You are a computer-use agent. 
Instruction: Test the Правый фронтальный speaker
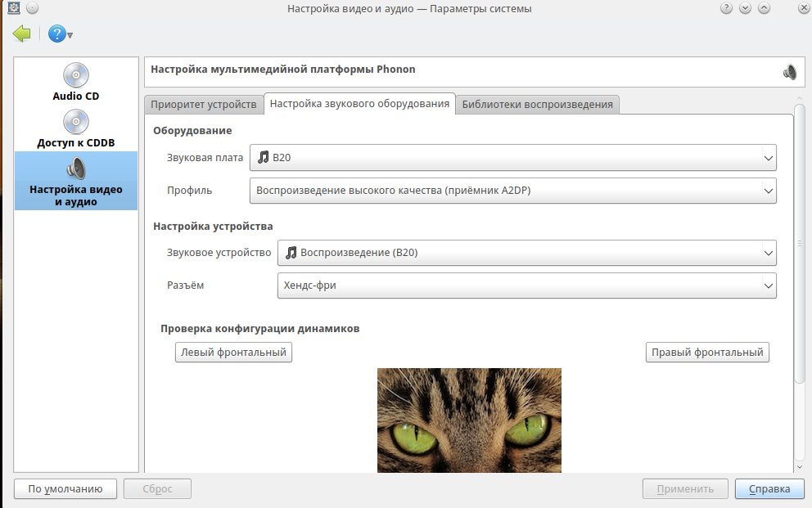(707, 353)
